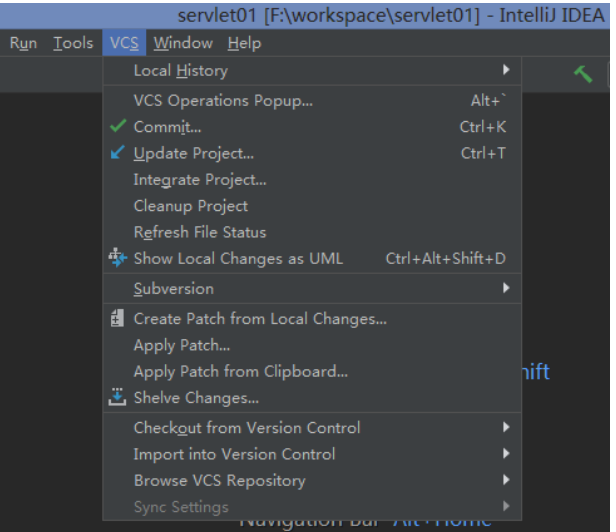This screenshot has height=532, width=616.
Task: Open the Tools menu
Action: [x=73, y=43]
